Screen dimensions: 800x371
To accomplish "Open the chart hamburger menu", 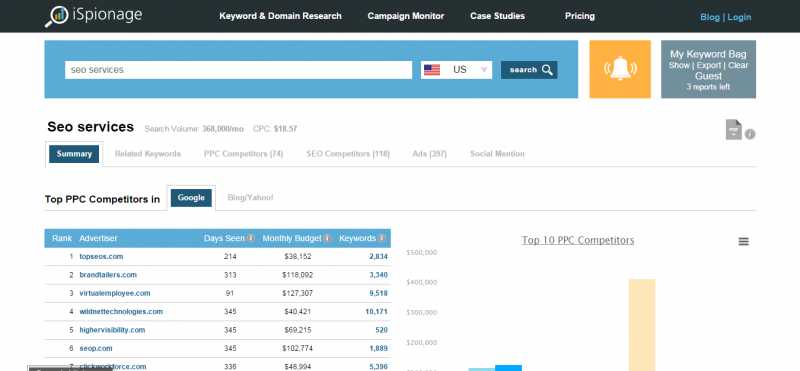I will pyautogui.click(x=744, y=241).
